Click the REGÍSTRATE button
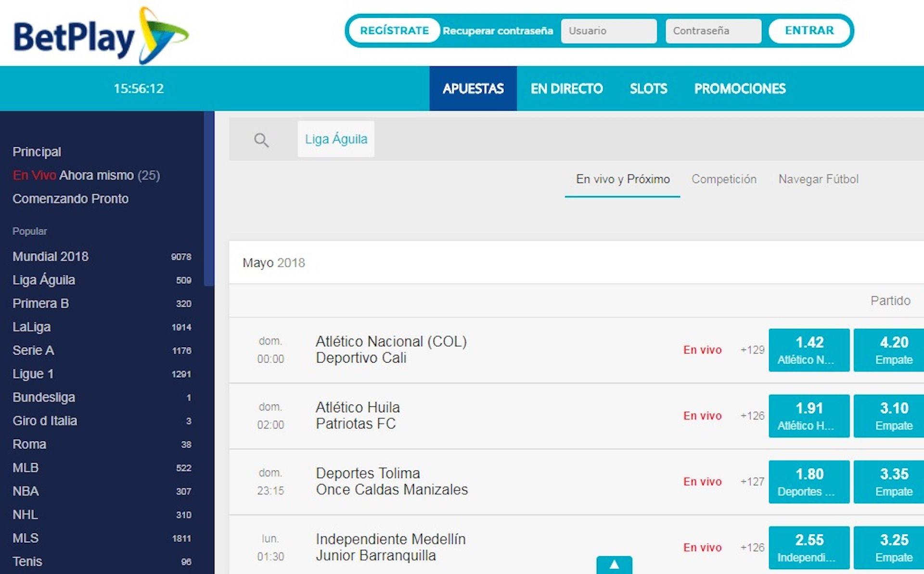Viewport: 924px width, 574px height. (394, 31)
